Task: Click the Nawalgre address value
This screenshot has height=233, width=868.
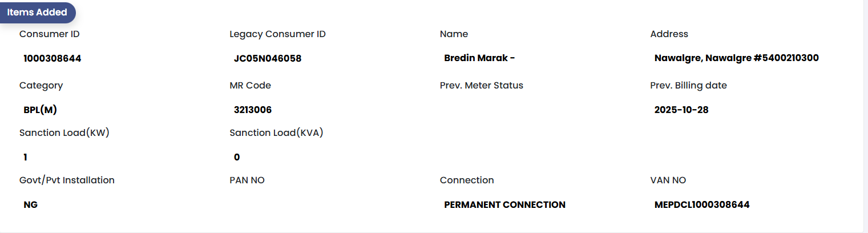Action: click(x=737, y=58)
